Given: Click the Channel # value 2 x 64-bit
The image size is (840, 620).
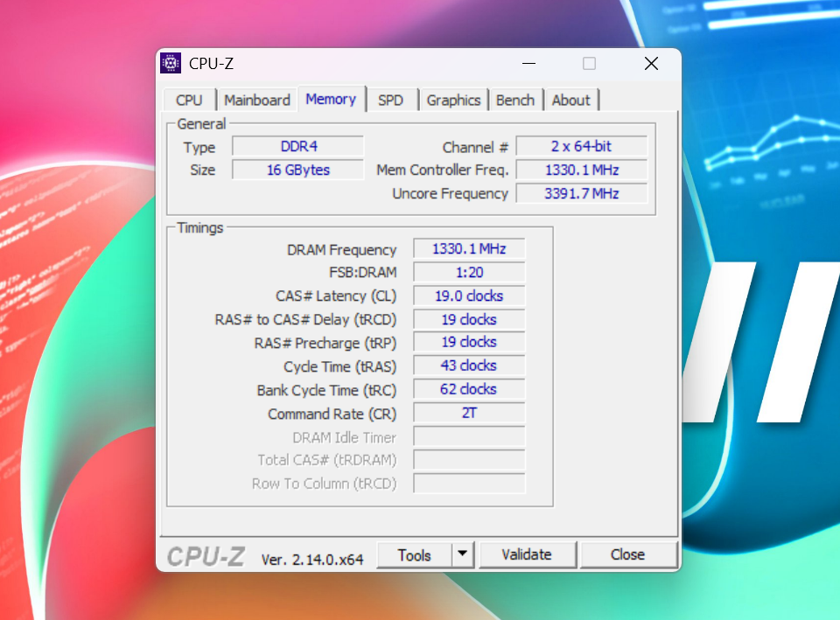Looking at the screenshot, I should tap(582, 146).
